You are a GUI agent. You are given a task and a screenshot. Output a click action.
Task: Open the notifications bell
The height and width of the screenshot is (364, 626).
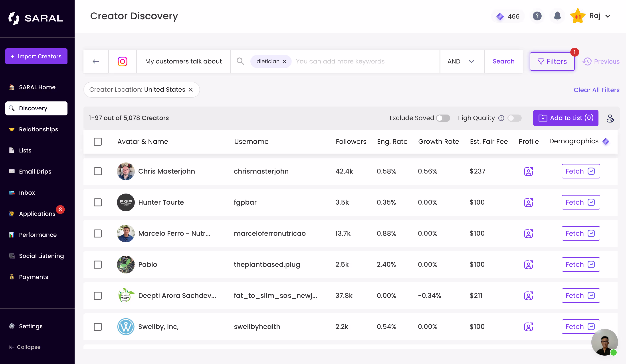(557, 16)
